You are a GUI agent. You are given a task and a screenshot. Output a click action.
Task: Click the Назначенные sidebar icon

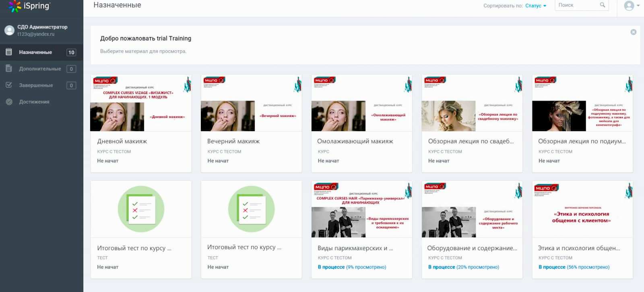9,52
